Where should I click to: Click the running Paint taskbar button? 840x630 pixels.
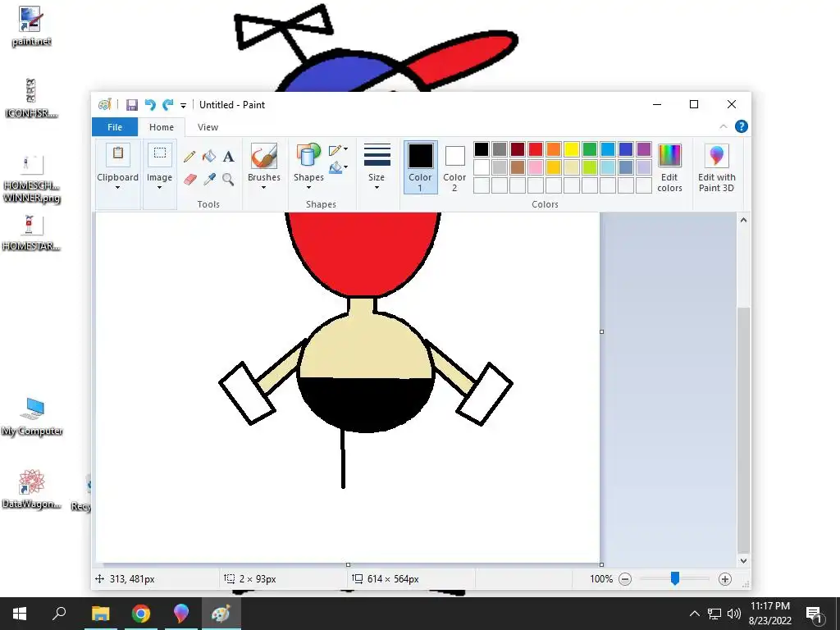221,614
